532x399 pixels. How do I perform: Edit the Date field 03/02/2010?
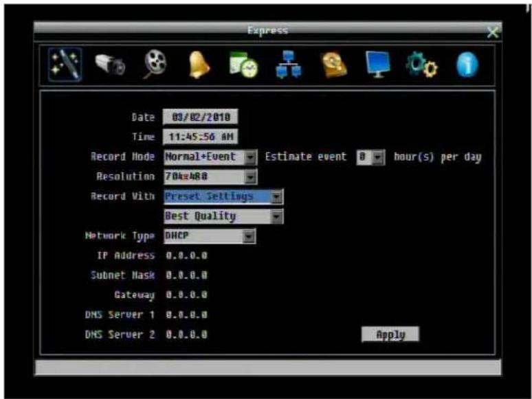pyautogui.click(x=201, y=117)
